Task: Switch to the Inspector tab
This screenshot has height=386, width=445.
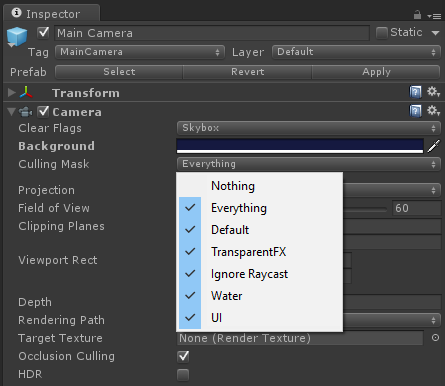Action: [x=52, y=14]
